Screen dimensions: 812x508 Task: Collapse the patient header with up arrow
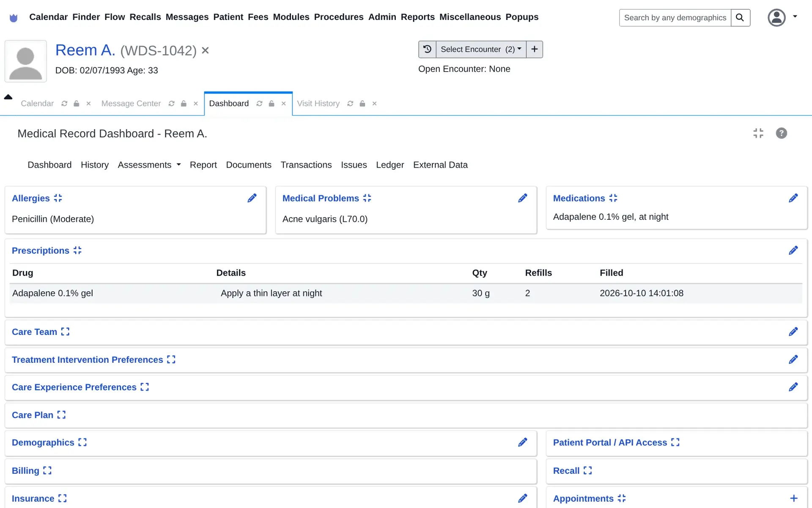click(8, 97)
